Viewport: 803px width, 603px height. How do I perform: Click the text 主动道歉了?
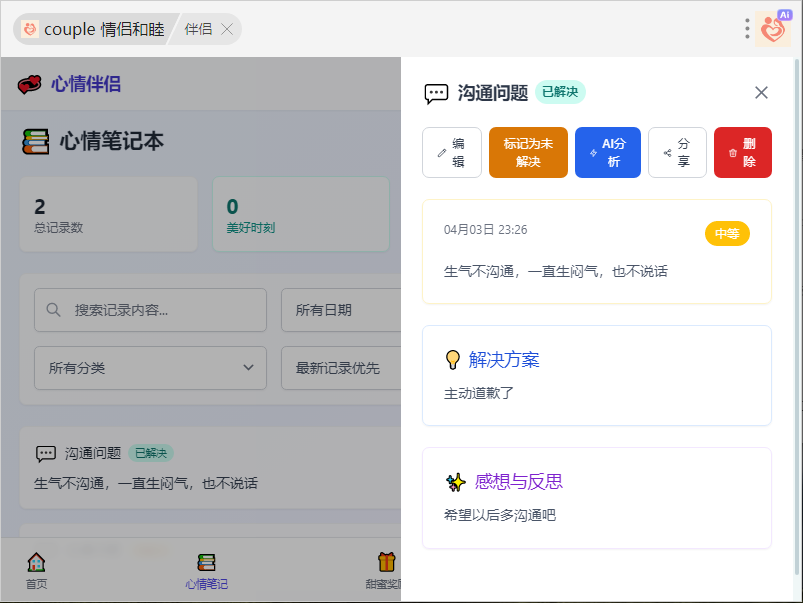[478, 393]
